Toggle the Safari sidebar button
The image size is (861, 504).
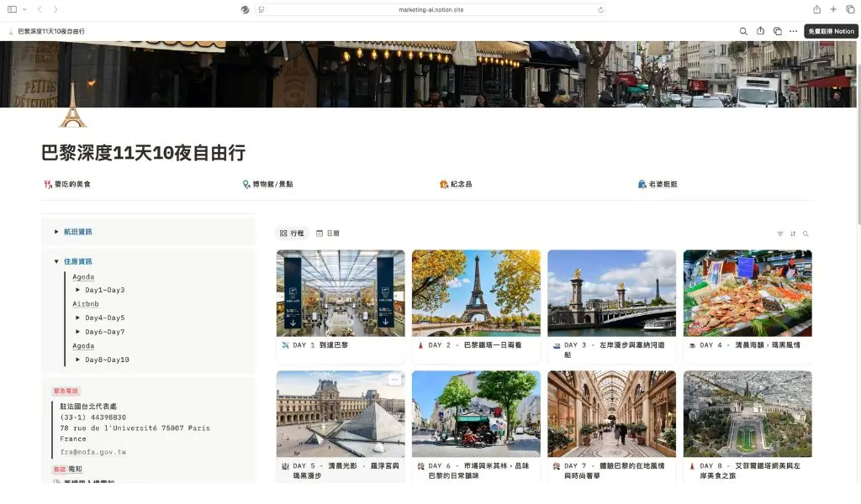[12, 9]
